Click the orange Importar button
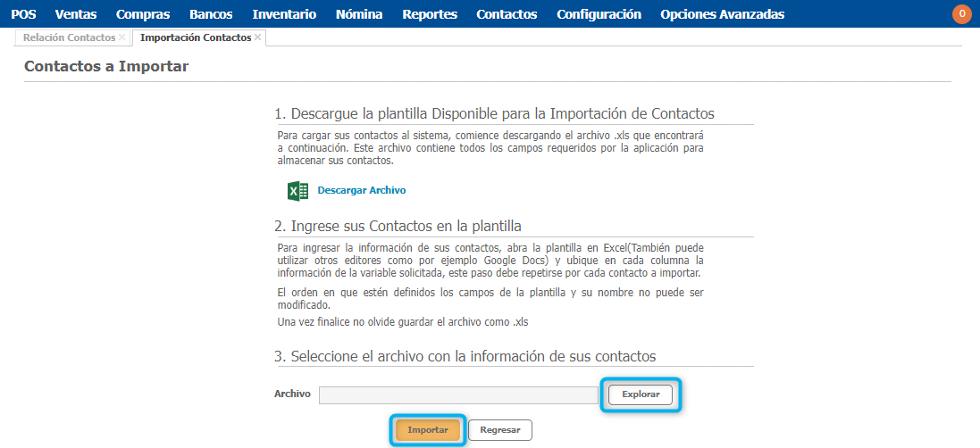Screen dimensions: 980x448 [x=428, y=430]
